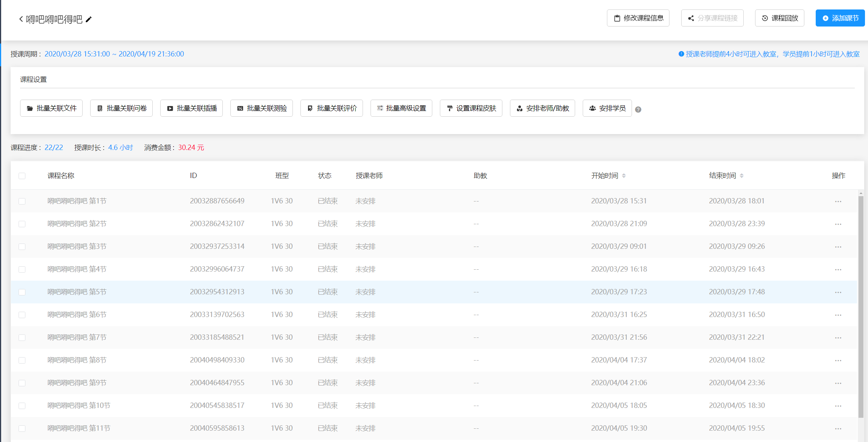Click 批量关联文件 to batch-link files

pyautogui.click(x=51, y=108)
